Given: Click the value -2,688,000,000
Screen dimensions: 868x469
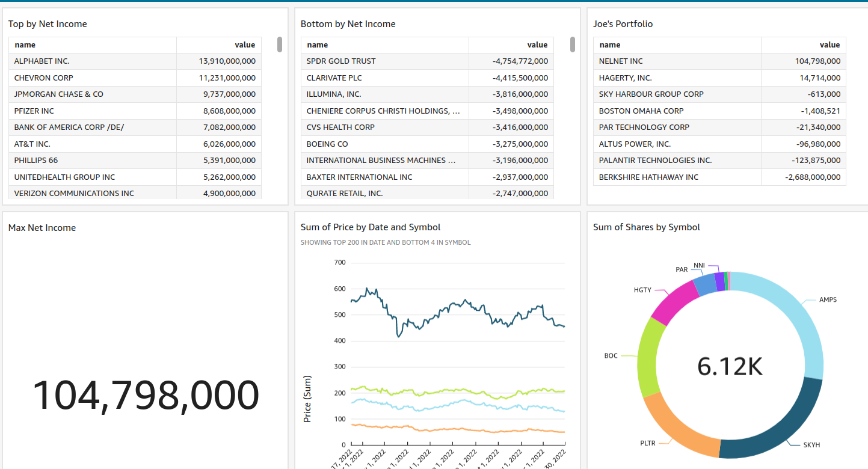Looking at the screenshot, I should 813,177.
